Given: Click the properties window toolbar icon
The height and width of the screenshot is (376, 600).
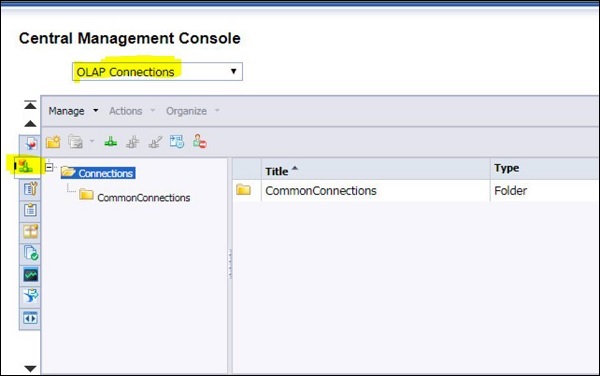Looking at the screenshot, I should tap(177, 142).
